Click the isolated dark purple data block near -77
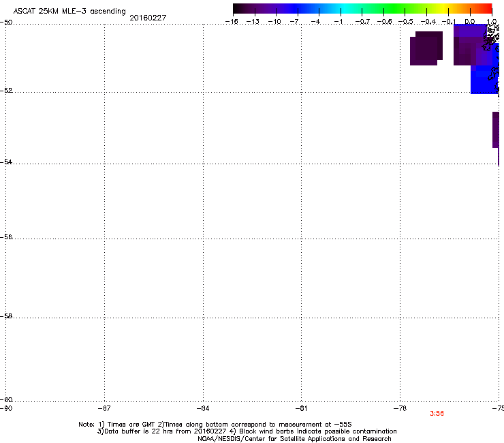504x443 pixels. coord(426,48)
